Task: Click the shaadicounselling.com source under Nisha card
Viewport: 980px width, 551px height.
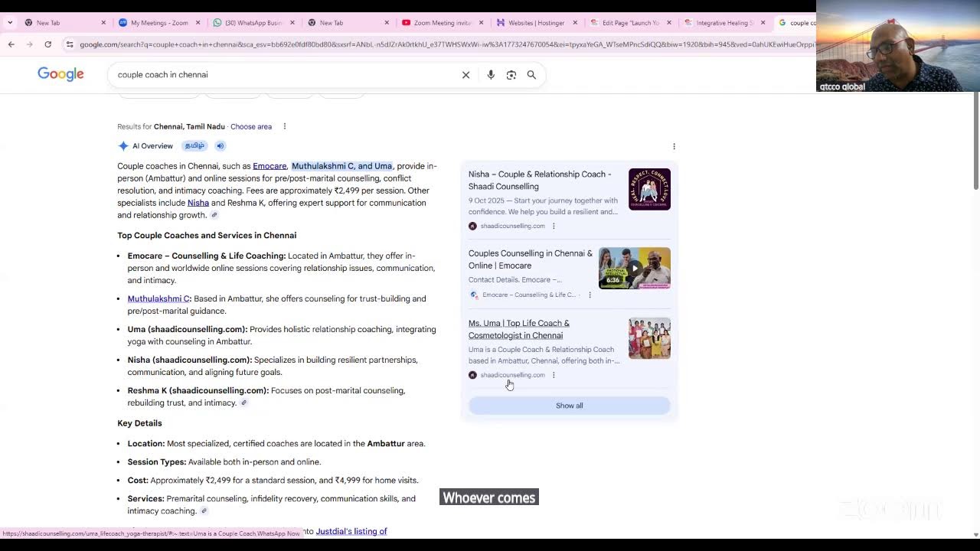Action: point(512,226)
